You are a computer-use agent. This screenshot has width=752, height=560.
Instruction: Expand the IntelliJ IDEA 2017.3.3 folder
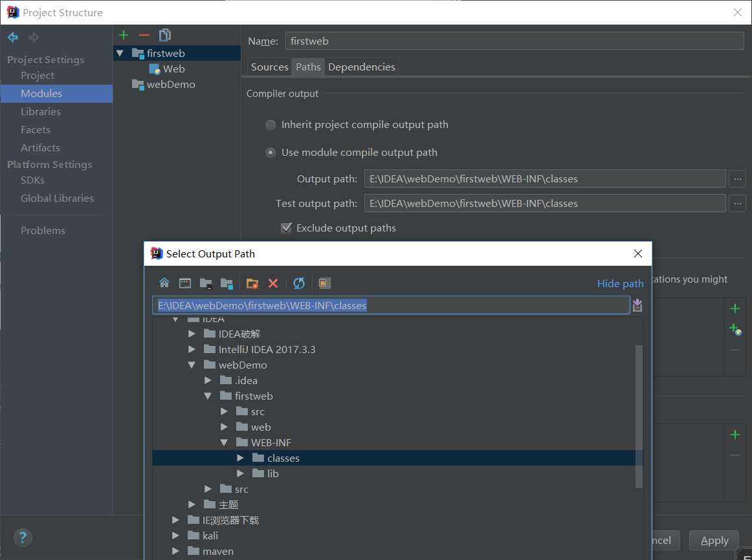(x=192, y=350)
